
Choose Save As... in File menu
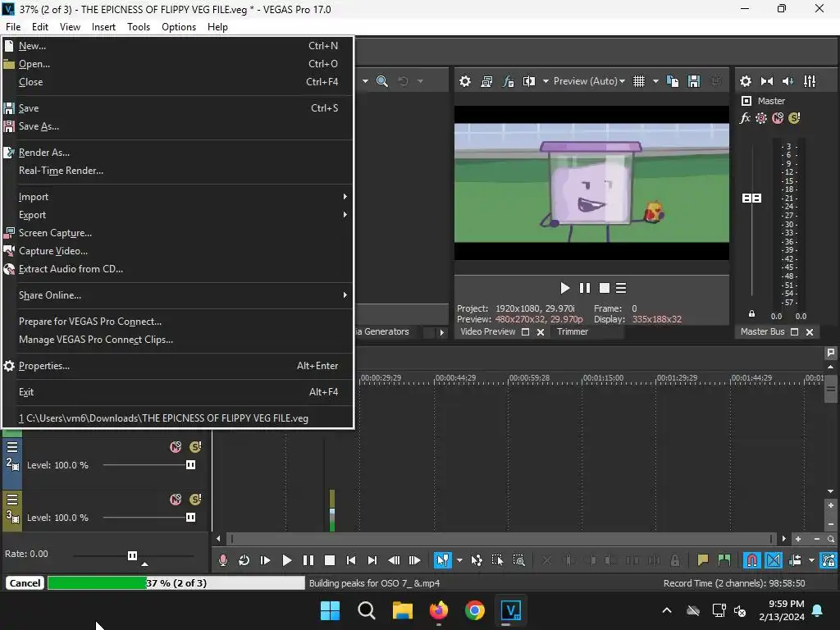pos(177,126)
